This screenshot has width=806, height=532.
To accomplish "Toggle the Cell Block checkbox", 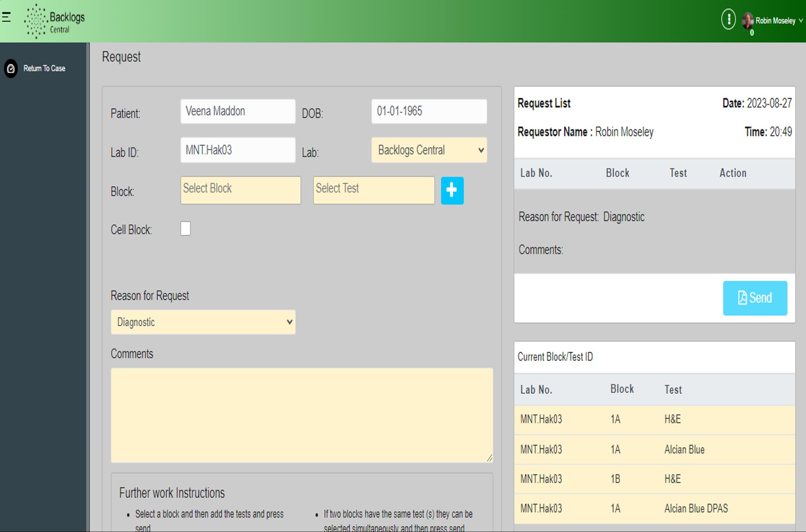I will [x=186, y=229].
